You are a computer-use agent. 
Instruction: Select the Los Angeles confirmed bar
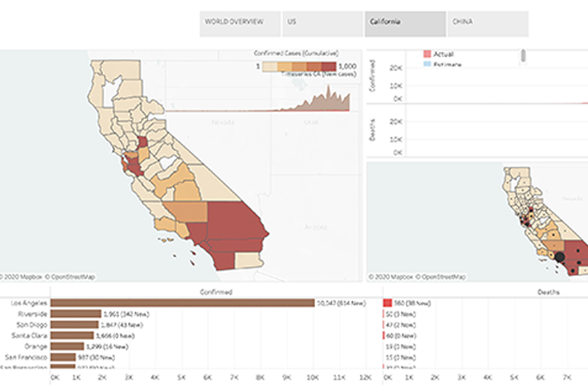point(183,303)
